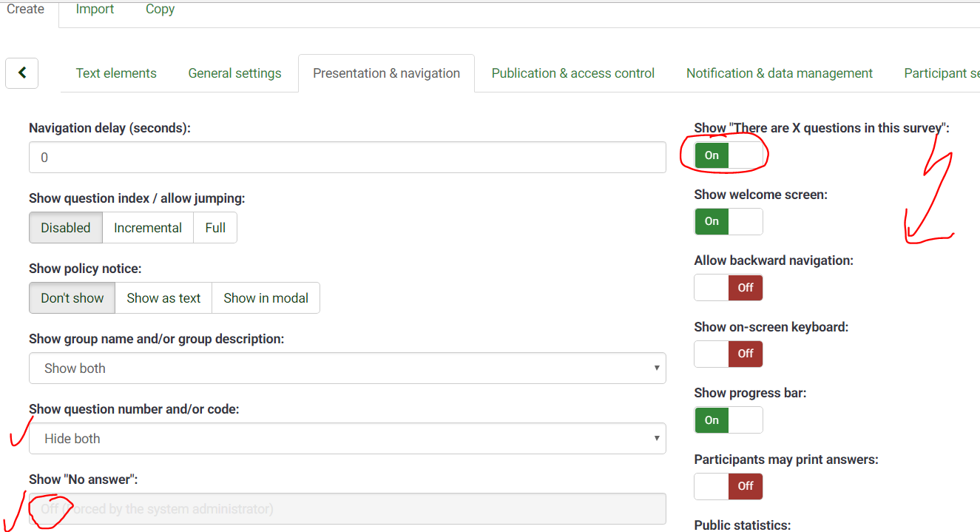Click the back chevron arrow button

tap(21, 73)
